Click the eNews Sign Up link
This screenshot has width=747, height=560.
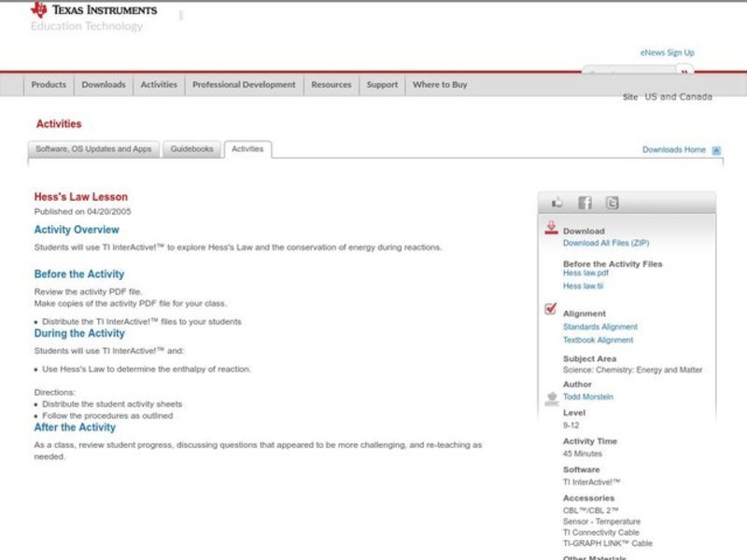[x=667, y=53]
